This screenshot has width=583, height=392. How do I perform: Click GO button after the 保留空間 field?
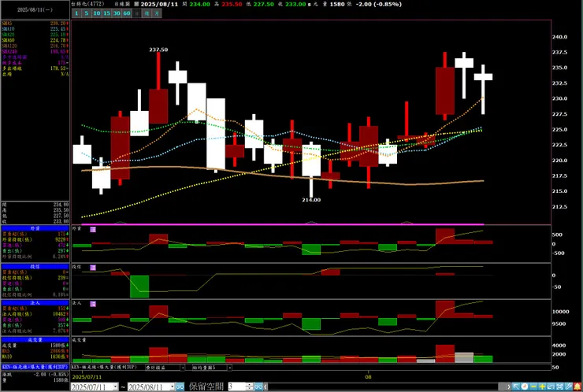click(x=258, y=386)
